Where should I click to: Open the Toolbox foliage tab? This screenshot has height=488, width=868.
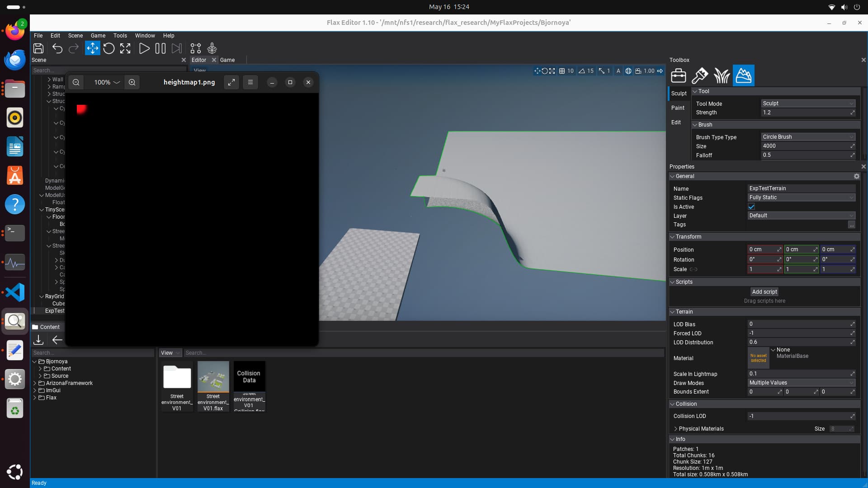pyautogui.click(x=722, y=75)
